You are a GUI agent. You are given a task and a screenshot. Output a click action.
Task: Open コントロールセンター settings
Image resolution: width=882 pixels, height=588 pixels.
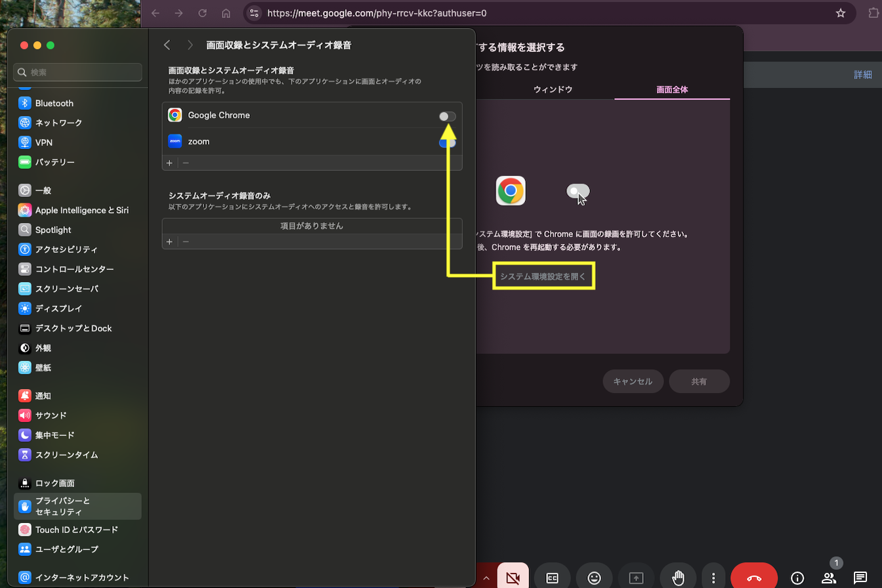point(77,269)
